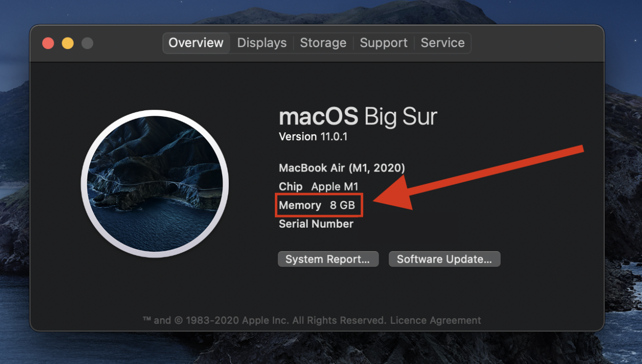
Task: Click the circular Big Sur wallpaper icon
Action: 154,184
